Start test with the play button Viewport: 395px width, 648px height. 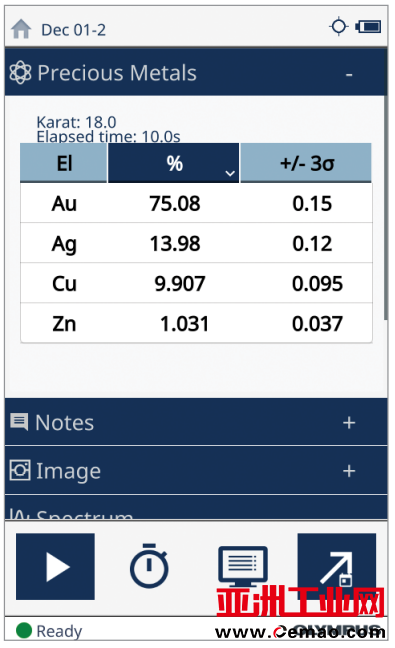coord(55,567)
